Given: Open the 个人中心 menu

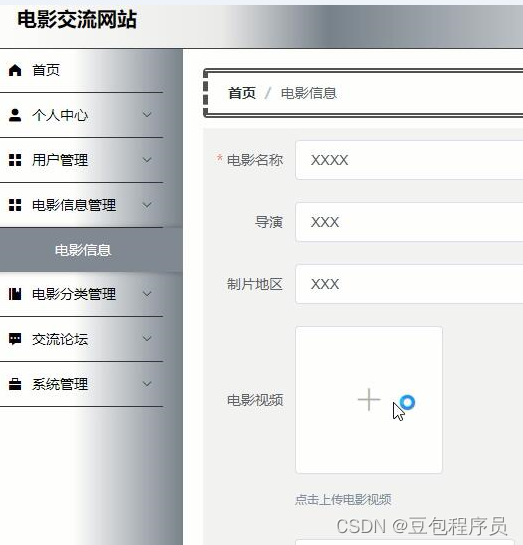Looking at the screenshot, I should click(81, 115).
